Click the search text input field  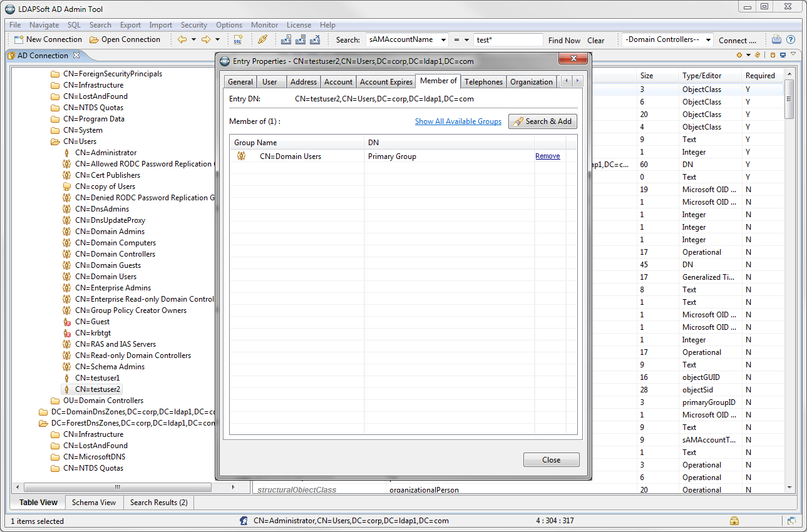(x=508, y=40)
